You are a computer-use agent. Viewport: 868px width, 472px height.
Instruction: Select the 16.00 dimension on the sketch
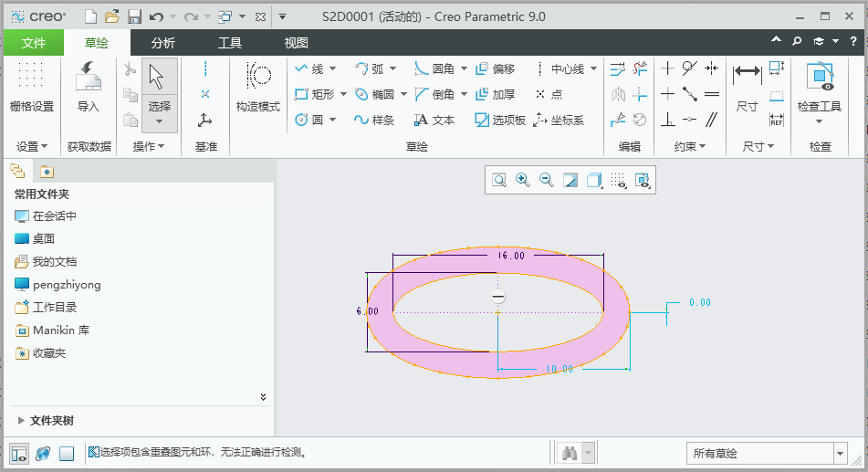510,256
